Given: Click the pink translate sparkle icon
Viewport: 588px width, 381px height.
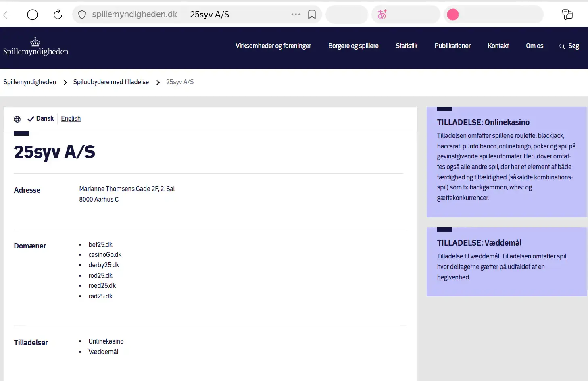Looking at the screenshot, I should [x=382, y=15].
